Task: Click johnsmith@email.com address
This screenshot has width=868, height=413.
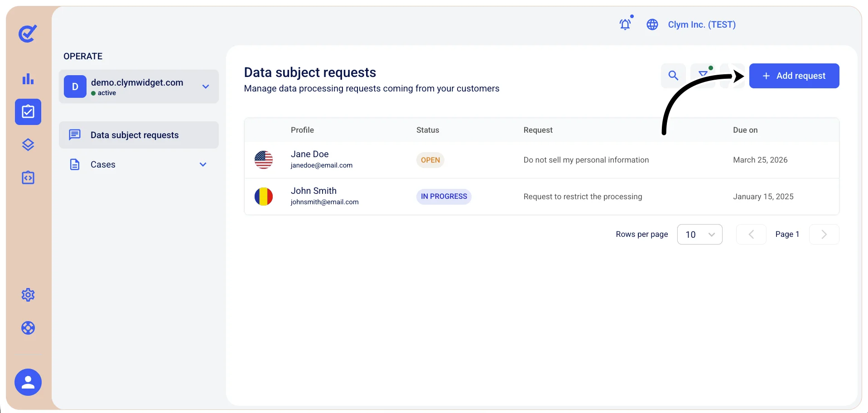Action: (325, 202)
